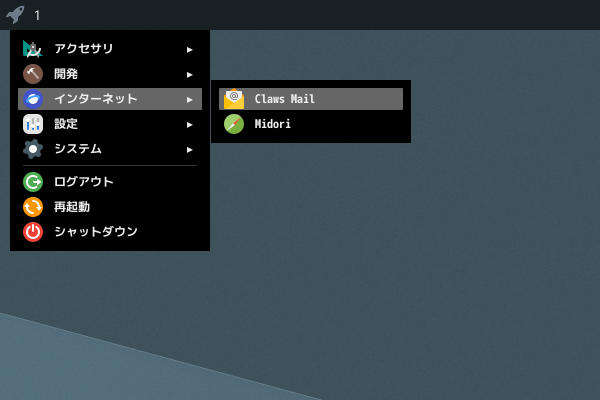Open the システム menu entry

110,149
